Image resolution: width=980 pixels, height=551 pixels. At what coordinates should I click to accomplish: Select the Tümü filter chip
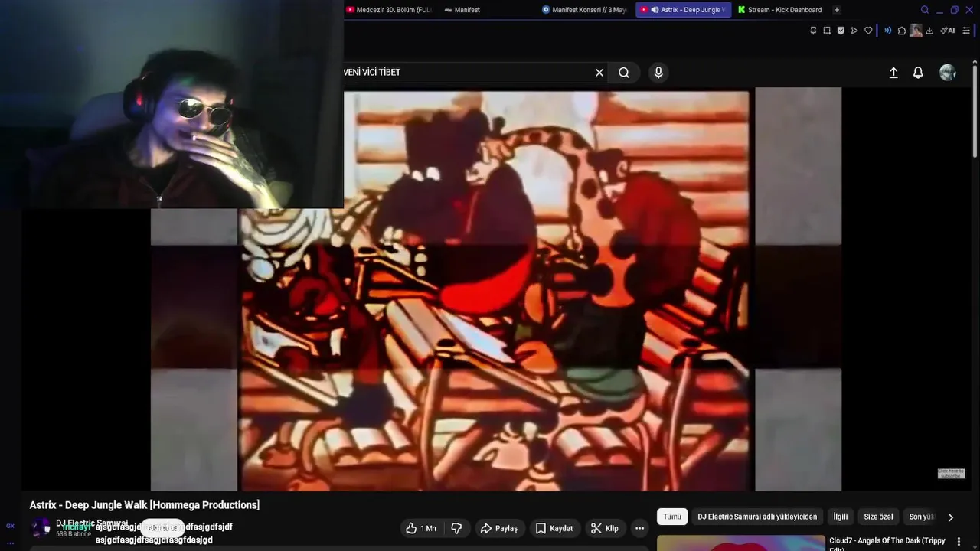tap(672, 517)
